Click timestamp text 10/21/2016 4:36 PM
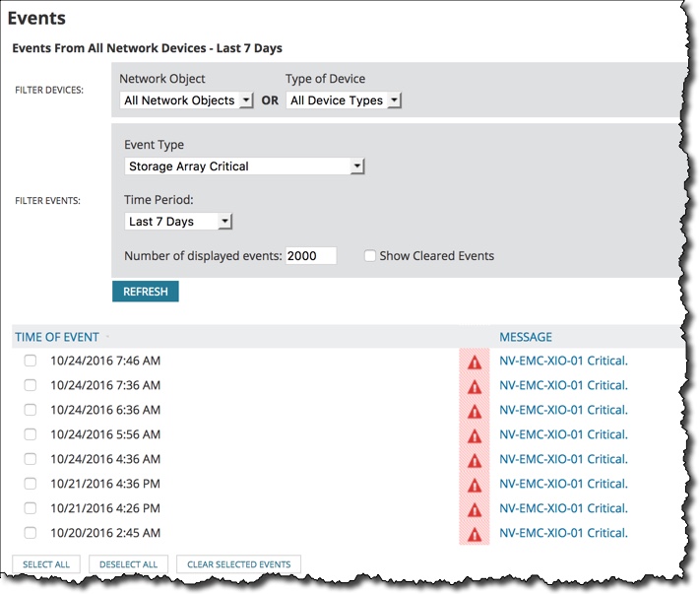Screen dimensions: 700x594 click(x=105, y=484)
